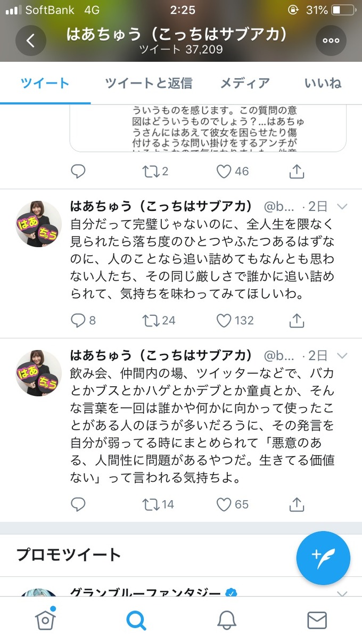This screenshot has height=644, width=362.
Task: Go back using the back arrow
Action: 30,40
